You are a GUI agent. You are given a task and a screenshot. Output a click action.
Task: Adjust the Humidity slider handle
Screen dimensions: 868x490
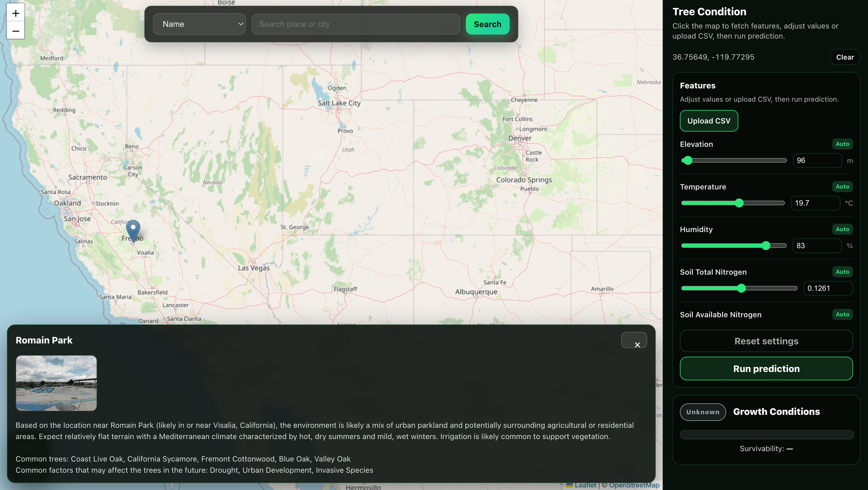coord(766,246)
